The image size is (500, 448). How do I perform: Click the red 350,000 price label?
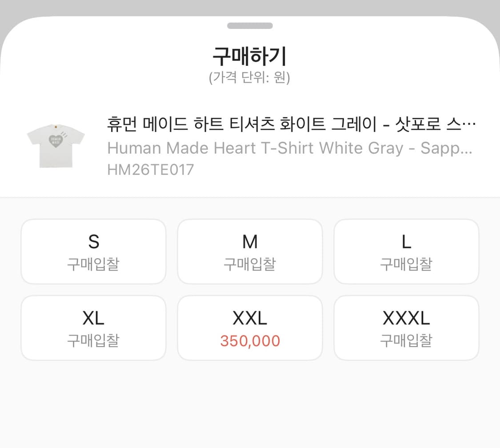tap(250, 341)
